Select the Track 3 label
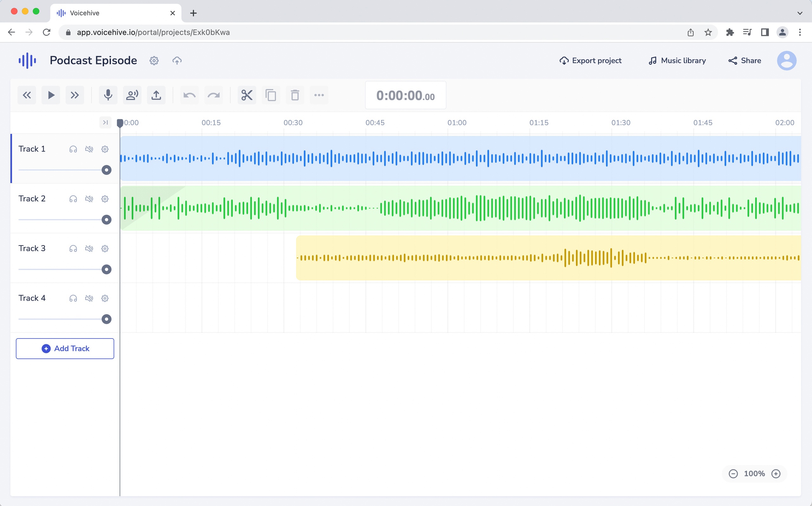 pos(32,248)
